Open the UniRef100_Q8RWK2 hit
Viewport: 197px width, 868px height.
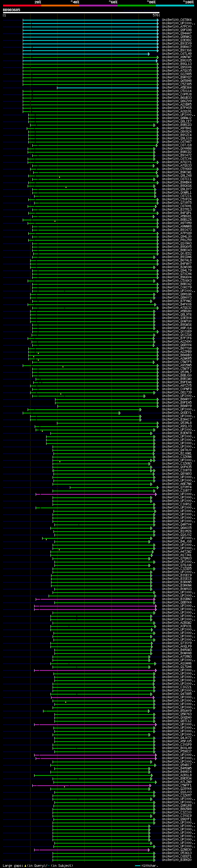[x=176, y=37]
